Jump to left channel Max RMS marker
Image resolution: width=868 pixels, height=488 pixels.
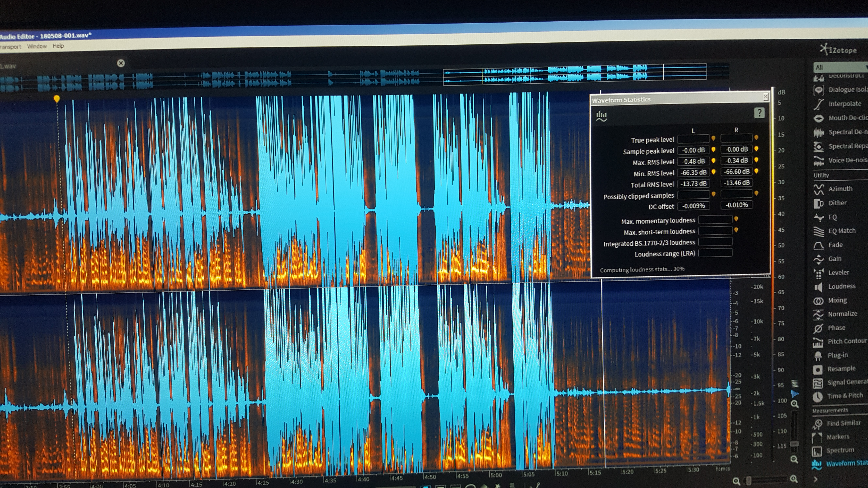(x=713, y=161)
